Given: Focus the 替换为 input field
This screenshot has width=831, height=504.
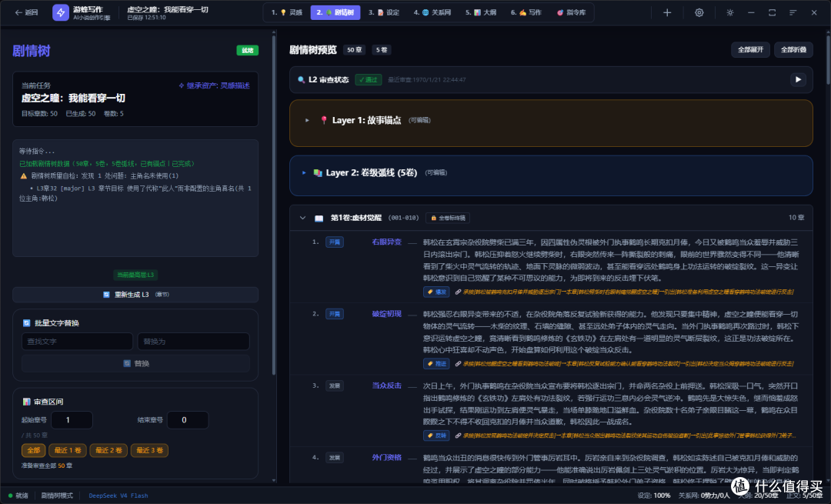Looking at the screenshot, I should coord(193,342).
